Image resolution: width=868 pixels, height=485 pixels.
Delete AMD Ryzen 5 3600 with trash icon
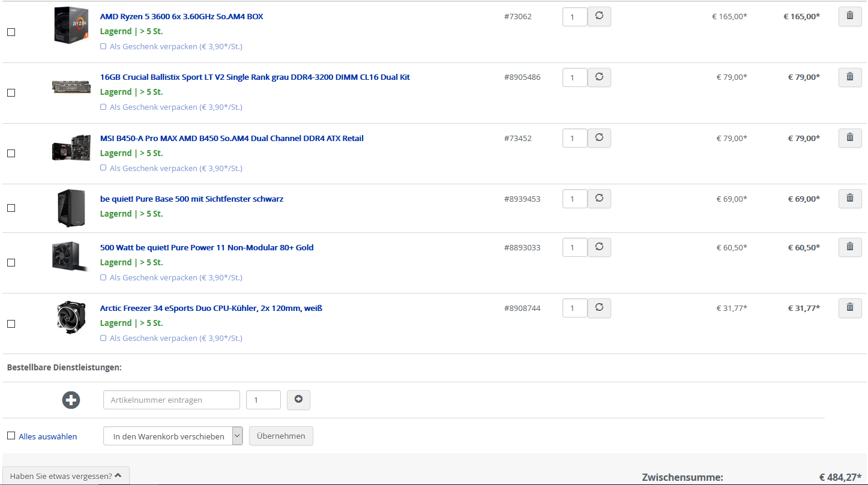pyautogui.click(x=849, y=16)
